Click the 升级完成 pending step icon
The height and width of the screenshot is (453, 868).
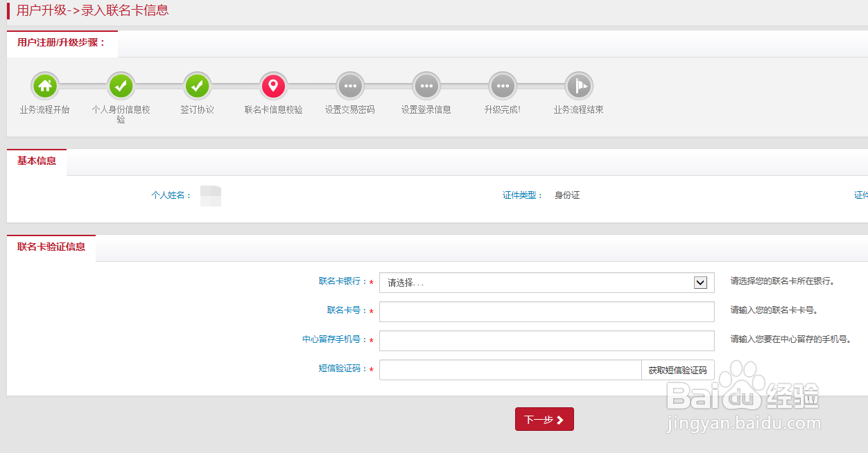point(502,85)
